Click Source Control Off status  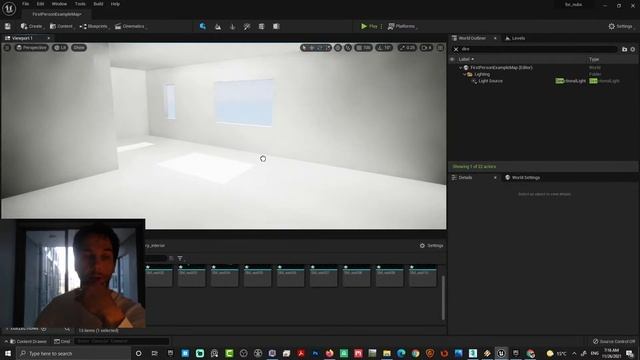(614, 341)
